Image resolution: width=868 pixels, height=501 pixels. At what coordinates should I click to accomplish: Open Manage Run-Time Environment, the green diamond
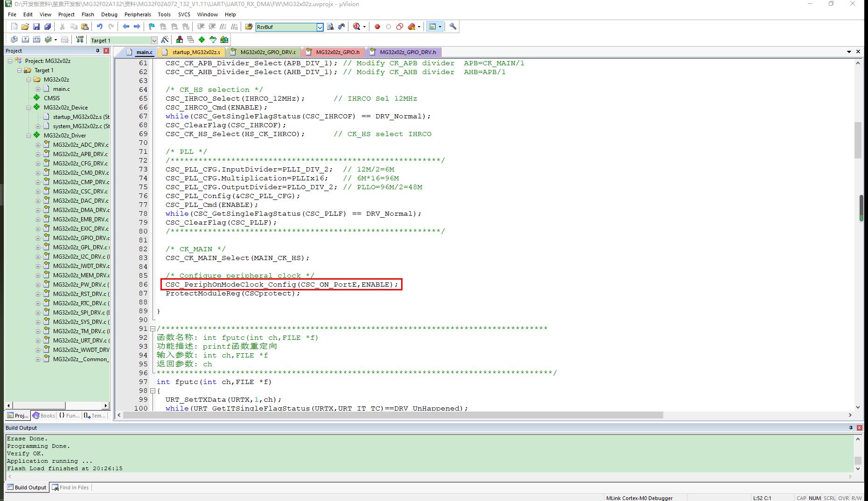point(201,40)
